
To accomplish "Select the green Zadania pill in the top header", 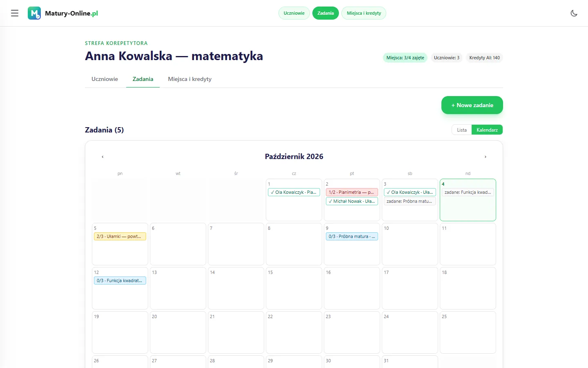I will click(325, 13).
